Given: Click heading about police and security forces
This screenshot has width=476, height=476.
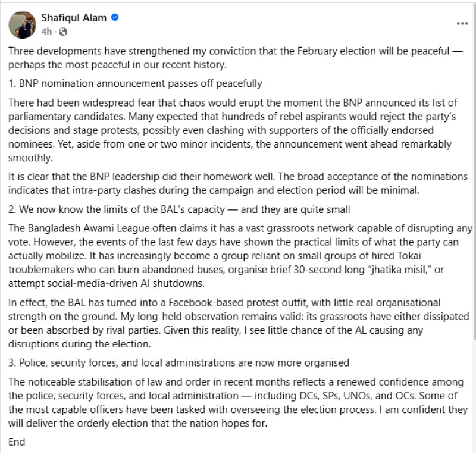Looking at the screenshot, I should (179, 363).
